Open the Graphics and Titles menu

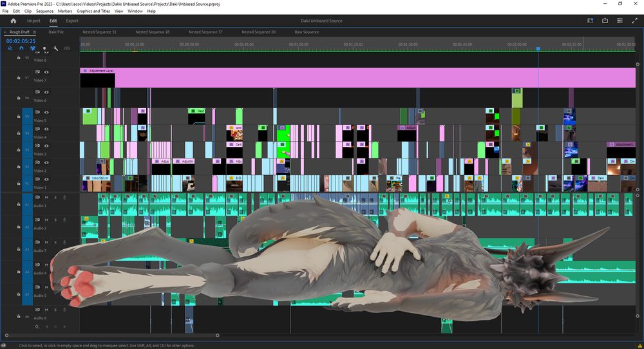pos(93,11)
